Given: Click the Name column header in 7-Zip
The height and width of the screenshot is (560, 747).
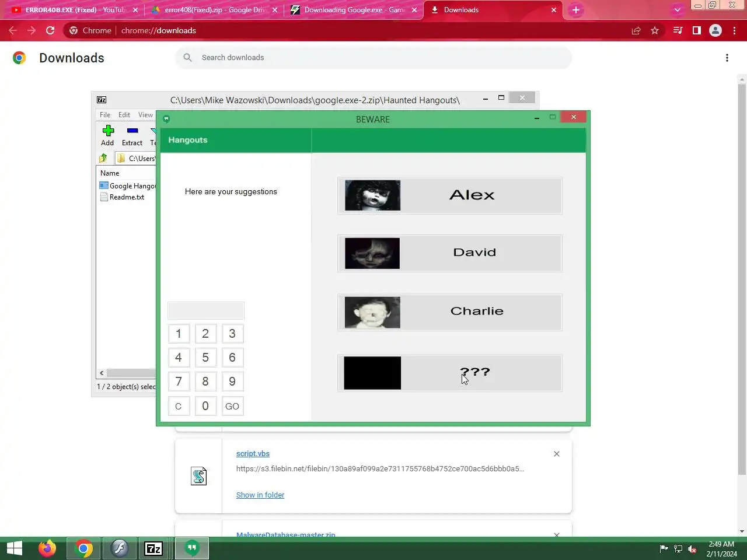Looking at the screenshot, I should [110, 173].
